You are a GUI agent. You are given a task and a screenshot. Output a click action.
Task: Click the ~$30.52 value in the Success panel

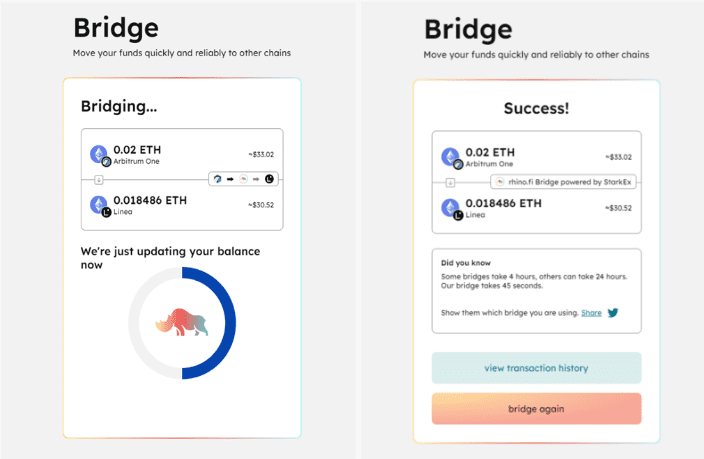pyautogui.click(x=618, y=208)
